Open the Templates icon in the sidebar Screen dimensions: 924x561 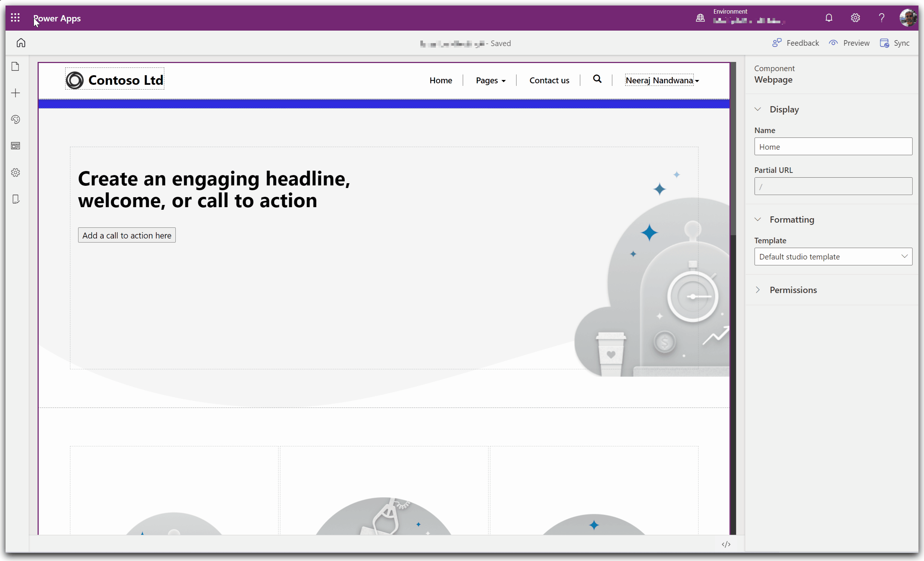click(15, 146)
